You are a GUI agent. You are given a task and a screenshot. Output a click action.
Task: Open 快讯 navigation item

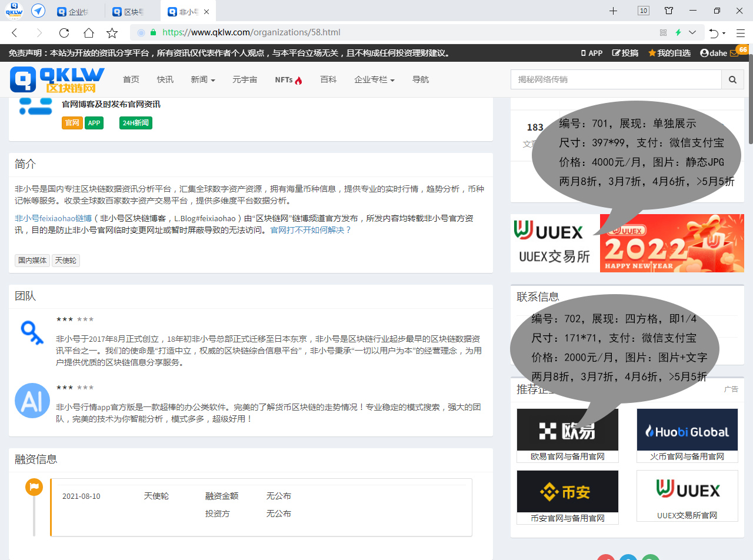[x=165, y=79]
